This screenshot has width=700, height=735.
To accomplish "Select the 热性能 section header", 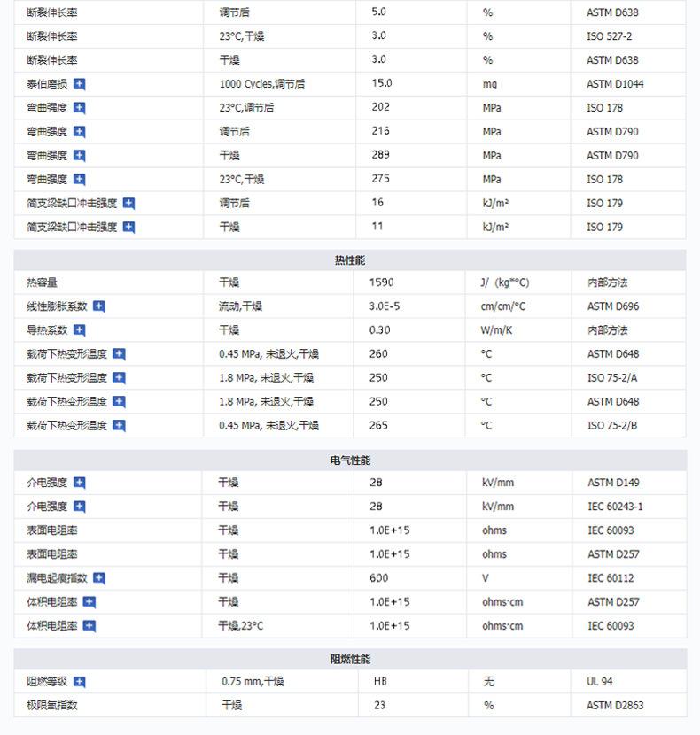I will tap(350, 260).
